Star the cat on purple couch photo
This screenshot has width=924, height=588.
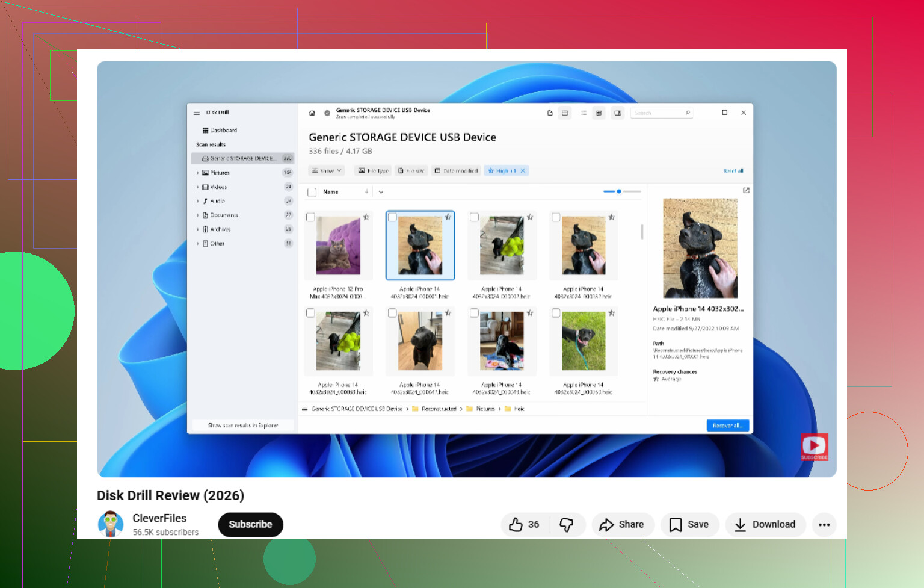click(366, 217)
